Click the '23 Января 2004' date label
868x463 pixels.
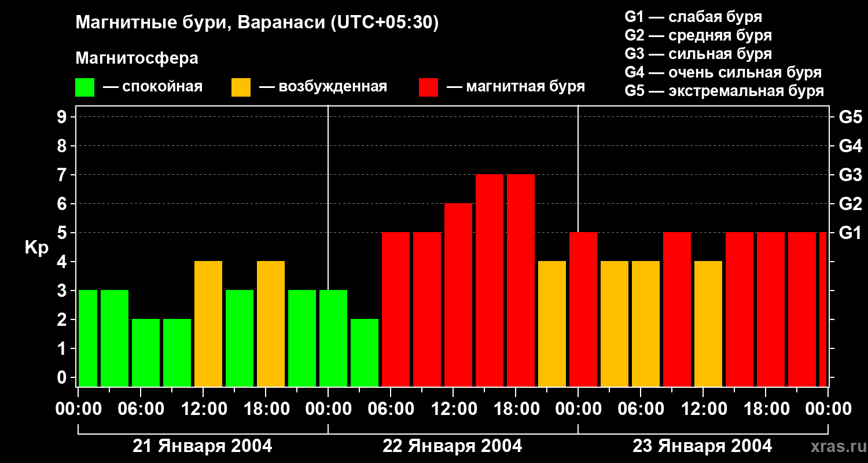(703, 446)
